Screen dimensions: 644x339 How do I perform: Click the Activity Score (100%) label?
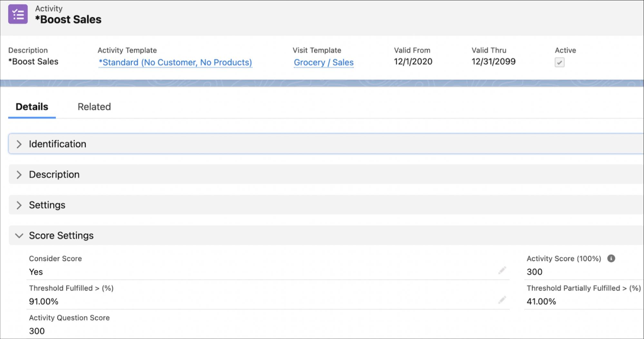coord(564,258)
